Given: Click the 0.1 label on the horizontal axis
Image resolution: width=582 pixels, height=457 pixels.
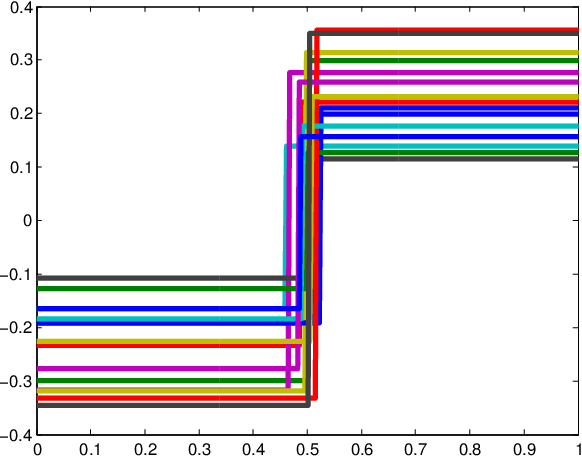Looking at the screenshot, I should 91,450.
